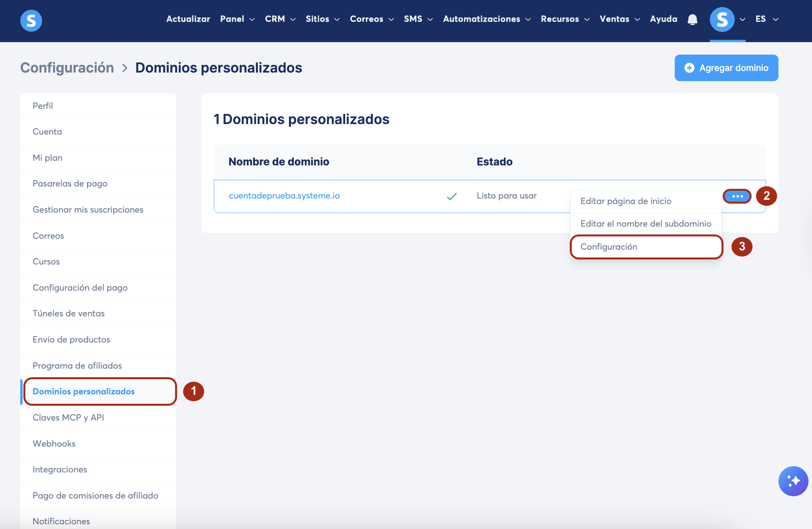The height and width of the screenshot is (529, 812).
Task: Expand the Automatizaciones menu
Action: click(x=486, y=19)
